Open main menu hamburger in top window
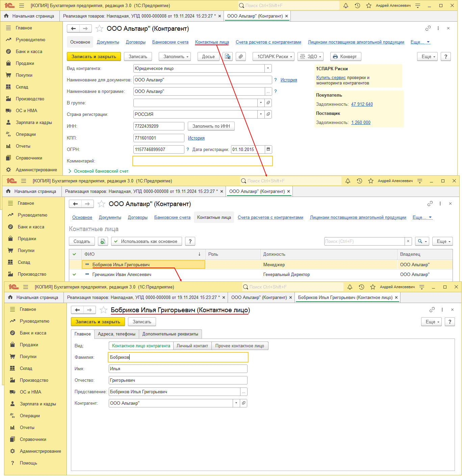Viewport: 462px width, 476px height. click(x=22, y=6)
